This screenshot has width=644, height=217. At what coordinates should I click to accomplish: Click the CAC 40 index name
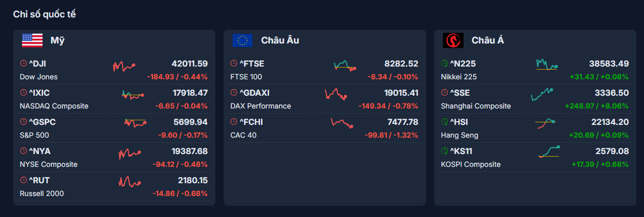244,135
